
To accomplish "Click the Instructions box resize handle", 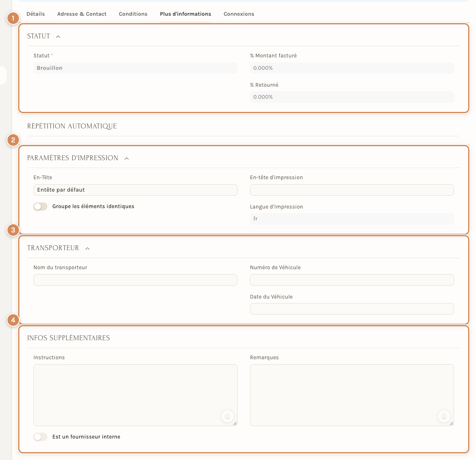I will coord(235,423).
